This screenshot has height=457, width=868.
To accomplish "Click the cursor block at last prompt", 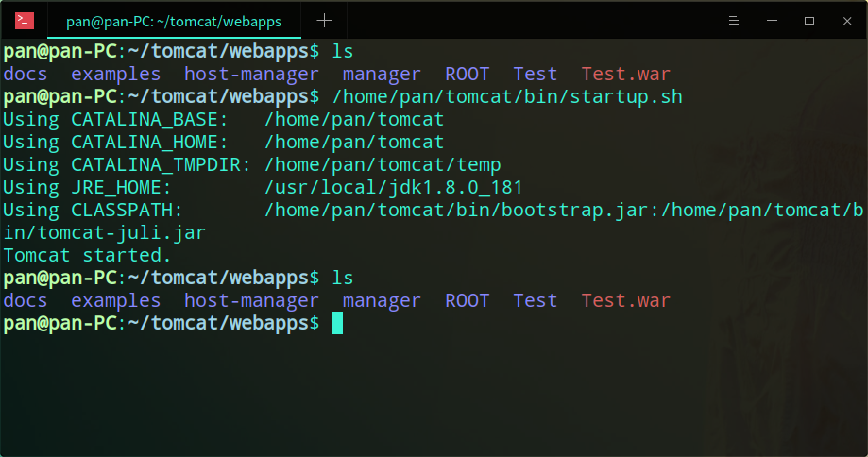I will click(337, 323).
